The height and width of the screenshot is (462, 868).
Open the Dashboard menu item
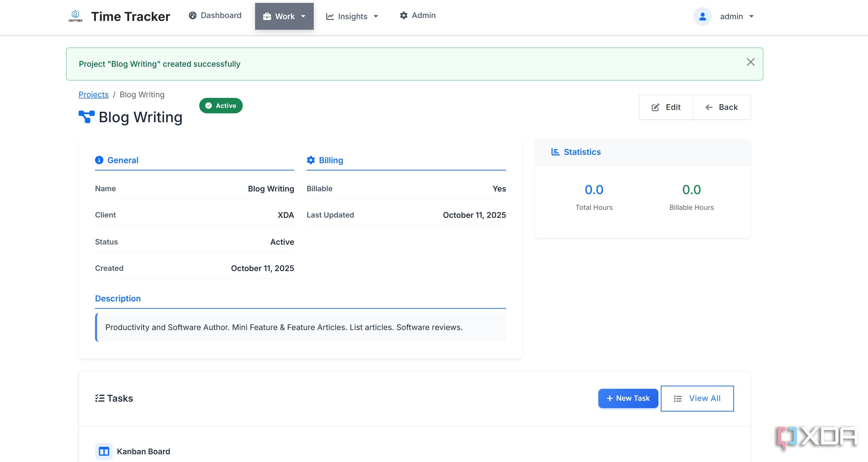[x=215, y=15]
